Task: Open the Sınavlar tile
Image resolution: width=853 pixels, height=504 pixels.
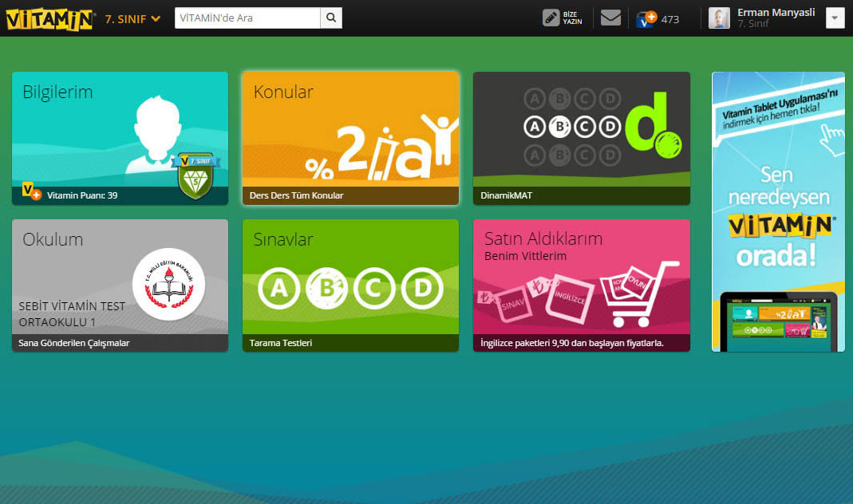Action: [x=350, y=285]
